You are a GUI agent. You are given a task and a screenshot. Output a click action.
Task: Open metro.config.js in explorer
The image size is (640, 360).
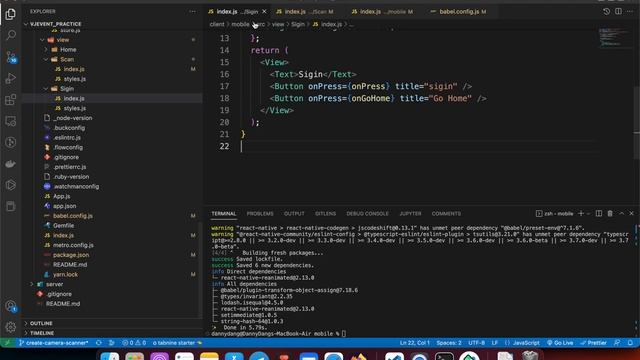[x=73, y=245]
